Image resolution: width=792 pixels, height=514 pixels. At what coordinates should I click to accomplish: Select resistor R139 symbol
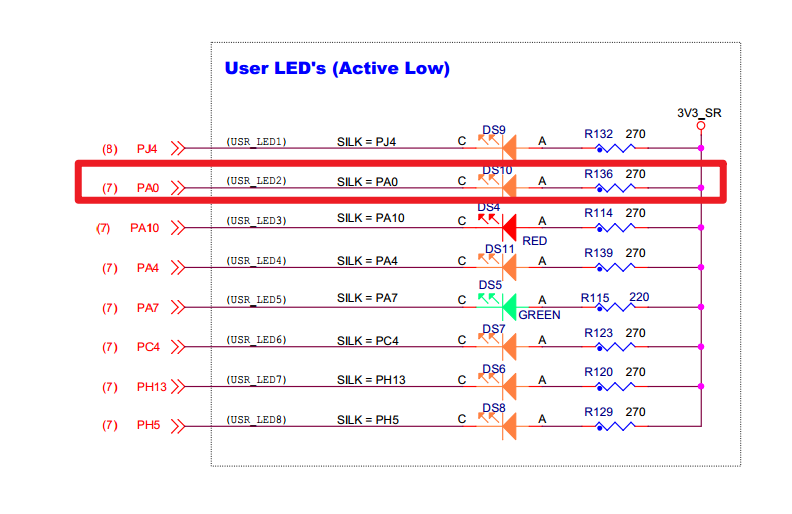point(615,267)
